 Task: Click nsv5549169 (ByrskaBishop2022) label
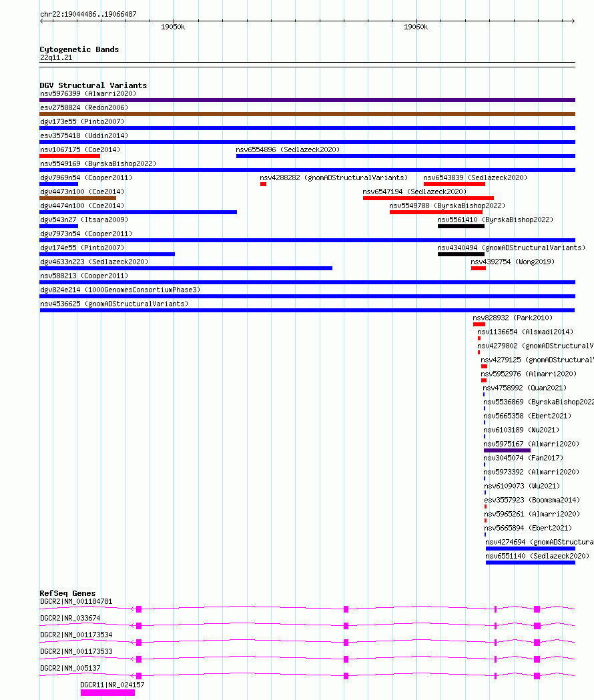(98, 164)
